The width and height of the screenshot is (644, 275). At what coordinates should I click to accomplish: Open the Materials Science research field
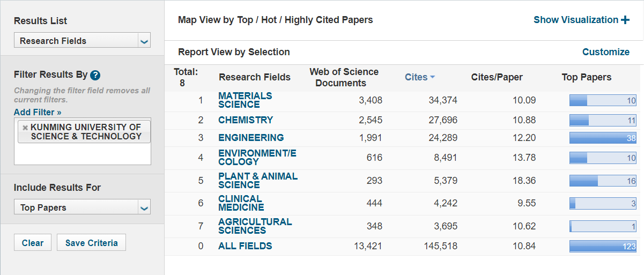(x=245, y=100)
